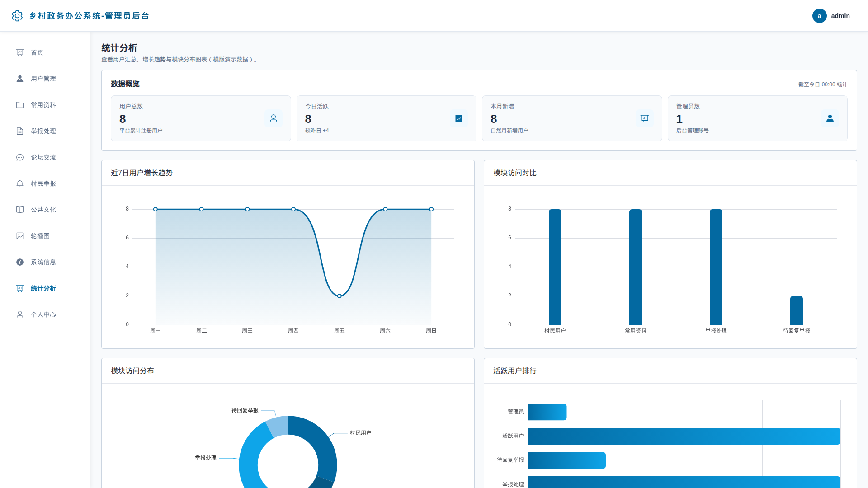Image resolution: width=868 pixels, height=488 pixels.
Task: Click the 周六 axis label on trend chart
Action: (385, 331)
